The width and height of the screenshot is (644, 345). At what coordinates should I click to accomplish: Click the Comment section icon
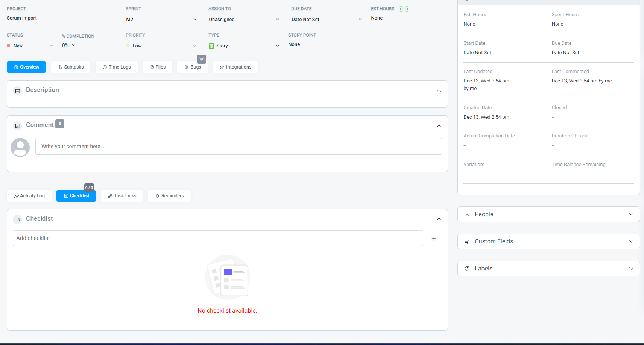tap(18, 126)
